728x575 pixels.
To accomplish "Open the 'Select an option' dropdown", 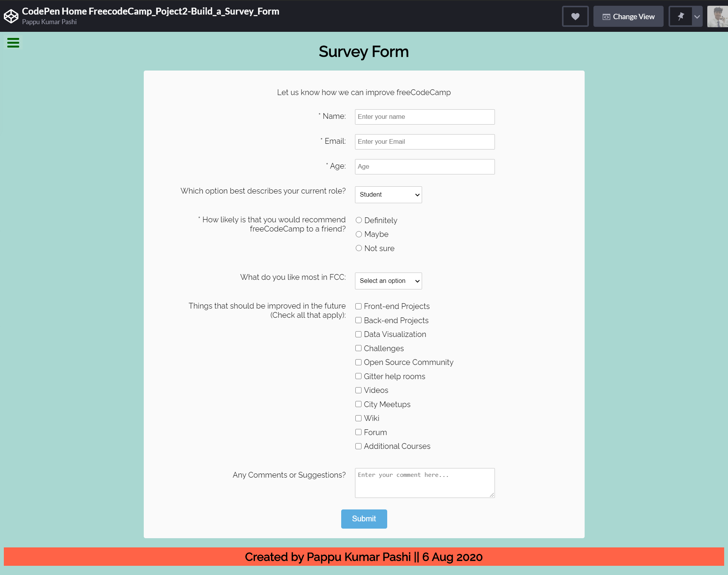I will pyautogui.click(x=388, y=281).
